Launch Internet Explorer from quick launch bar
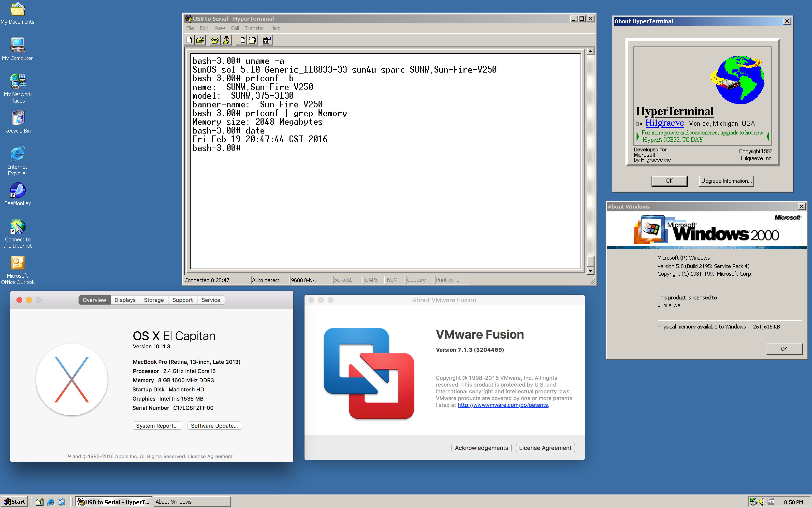812x508 pixels. pyautogui.click(x=51, y=502)
